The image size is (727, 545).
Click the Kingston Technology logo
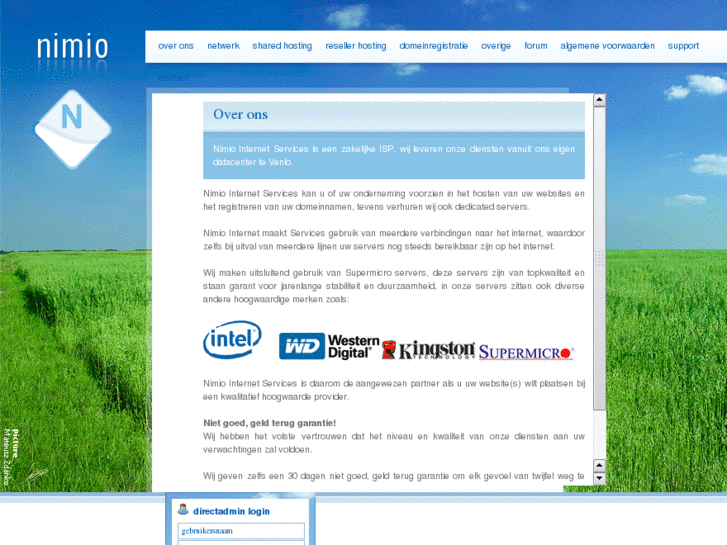428,350
